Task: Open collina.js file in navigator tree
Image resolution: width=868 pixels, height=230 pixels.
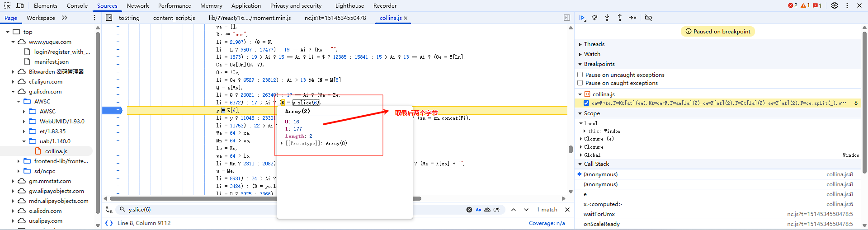Action: (56, 151)
